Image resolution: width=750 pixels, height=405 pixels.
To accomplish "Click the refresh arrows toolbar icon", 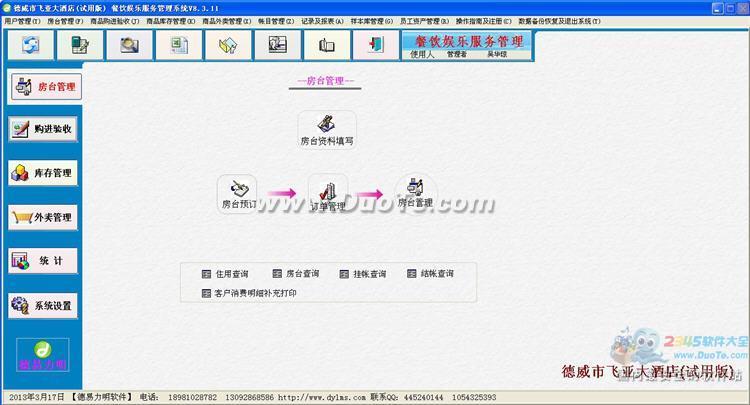I will [31, 45].
